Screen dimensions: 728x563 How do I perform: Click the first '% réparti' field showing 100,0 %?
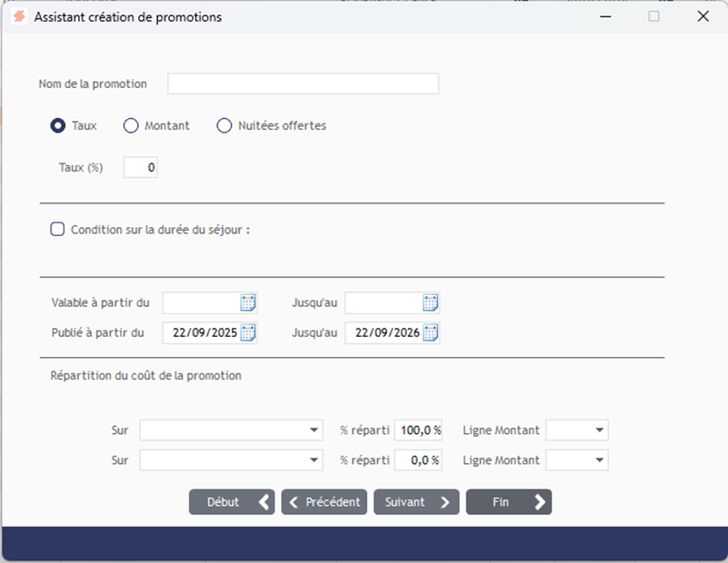tap(418, 430)
